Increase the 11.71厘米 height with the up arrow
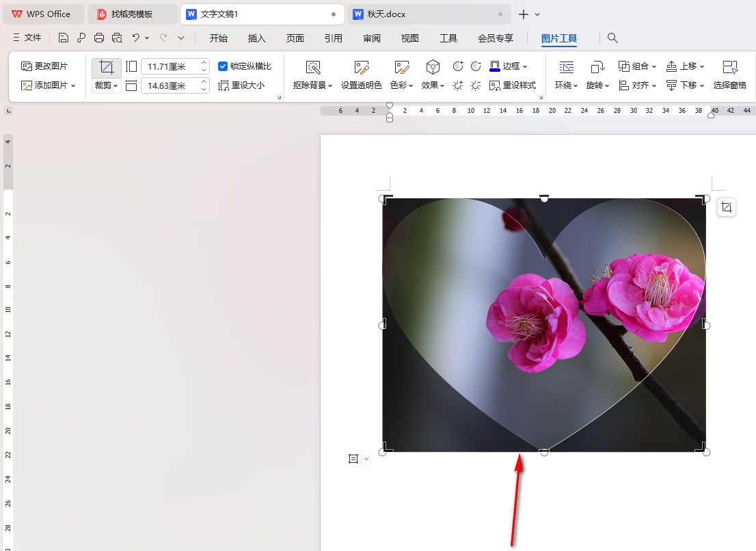 204,63
